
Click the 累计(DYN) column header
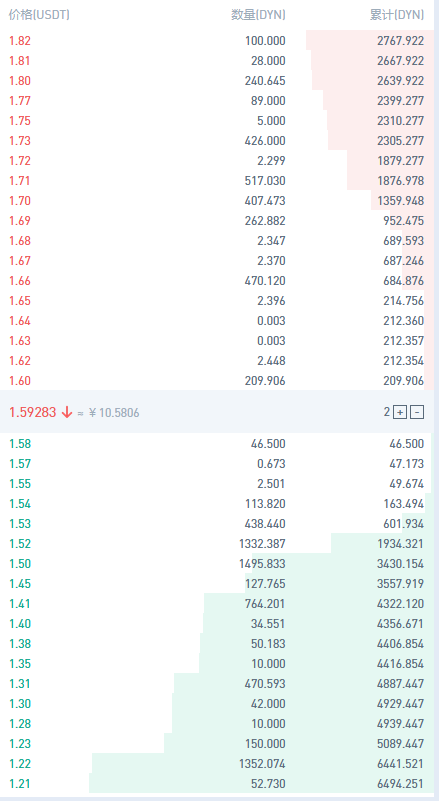[x=397, y=15]
